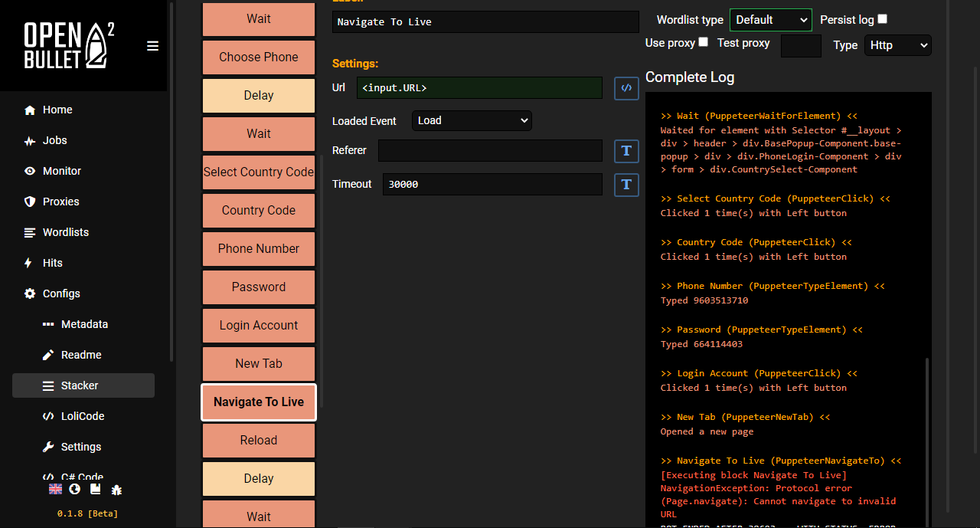Switch Url field to variable mode
Viewport: 980px width, 528px height.
coord(626,88)
